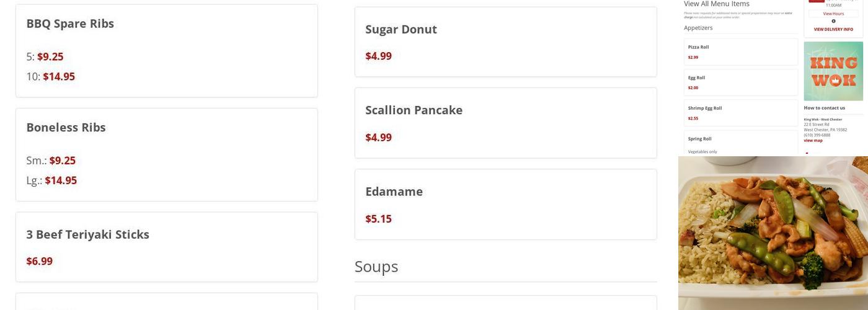The width and height of the screenshot is (868, 310).
Task: Pick the Spring Roll menu item
Action: tap(741, 143)
